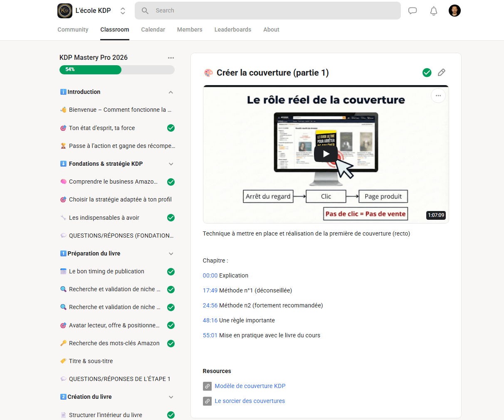Click document icon beside Structurer l'intérieur
The height and width of the screenshot is (420, 504).
point(63,415)
